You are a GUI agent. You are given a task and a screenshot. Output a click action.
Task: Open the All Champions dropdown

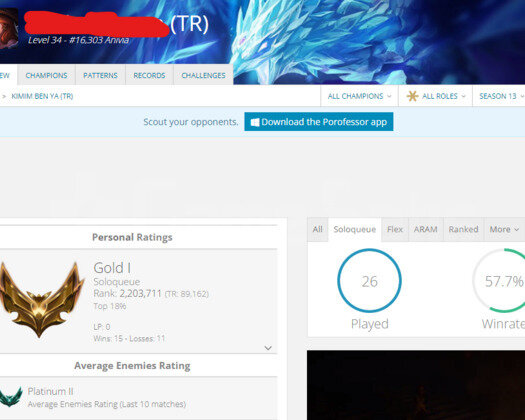[359, 96]
